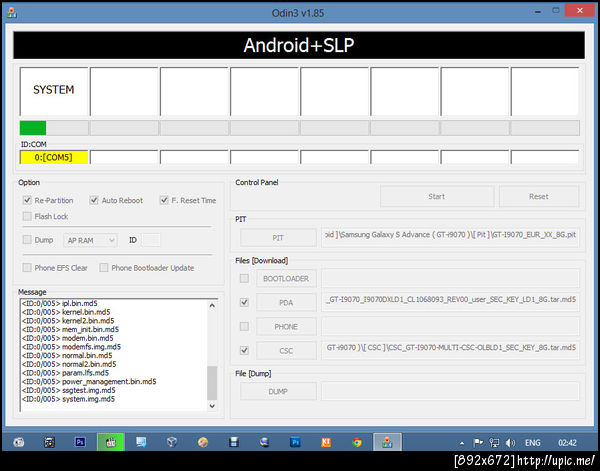Click message log scroll down arrow
The height and width of the screenshot is (471, 600).
point(212,406)
